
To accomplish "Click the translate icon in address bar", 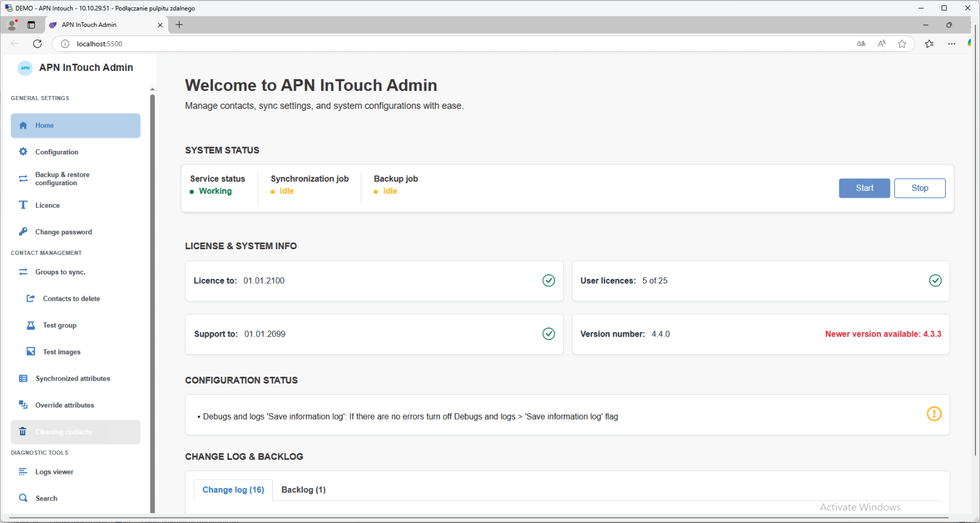I will coord(861,44).
